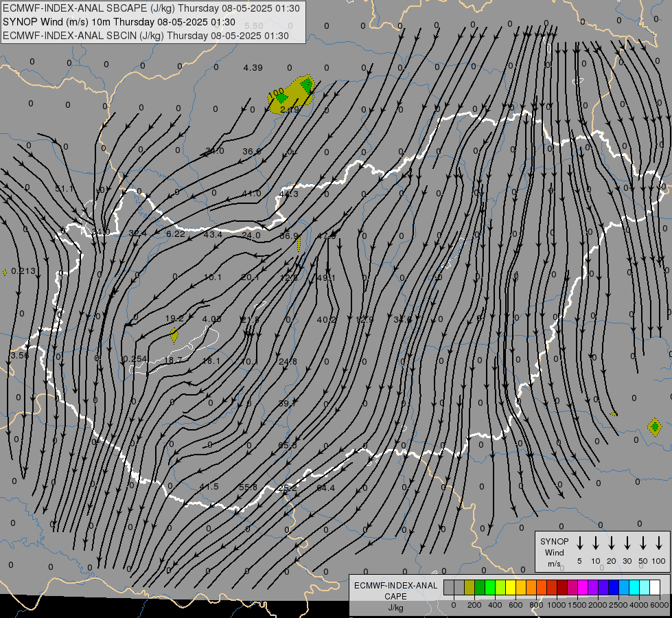This screenshot has width=672, height=618.
Task: Click the SYNOP Wind 10m title line
Action: click(119, 22)
